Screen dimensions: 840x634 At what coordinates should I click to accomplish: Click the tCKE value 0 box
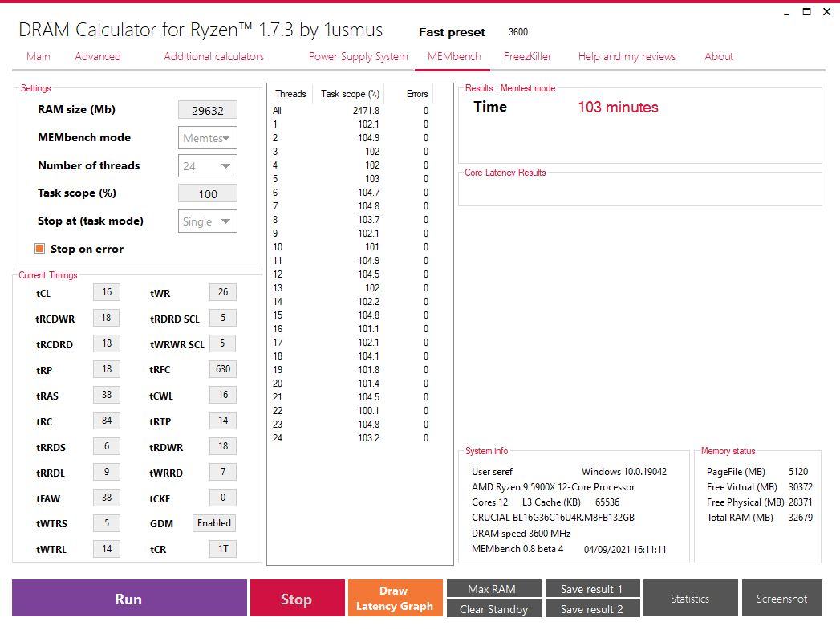tap(223, 498)
